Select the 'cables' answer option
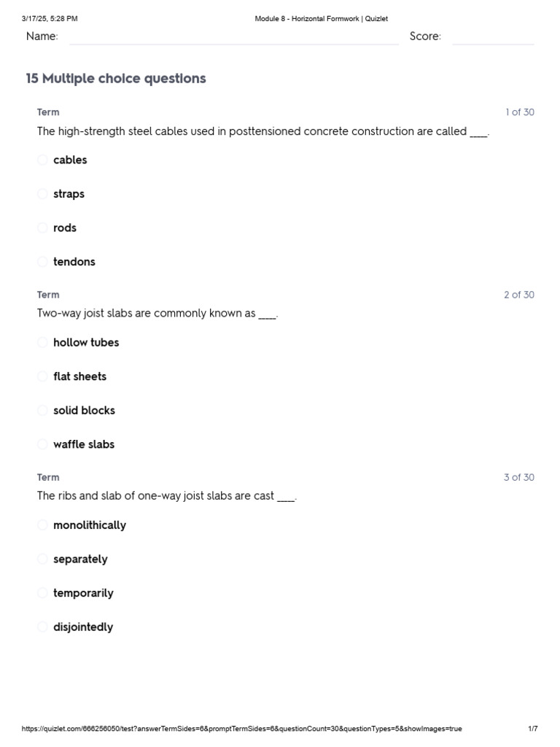560x747 pixels. (43, 160)
